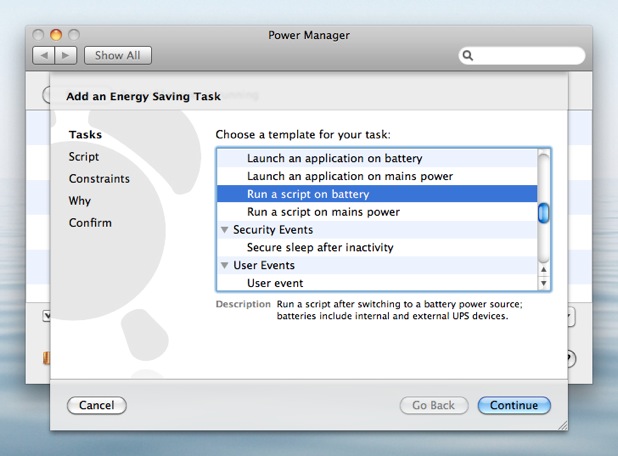Image resolution: width=618 pixels, height=456 pixels.
Task: Click the grayed-out Go Back button
Action: pyautogui.click(x=434, y=405)
